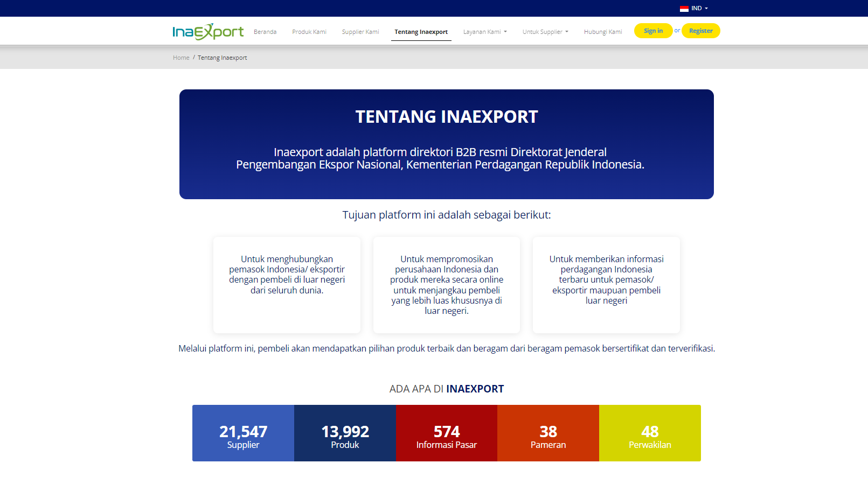Open Hubungi Kami page
This screenshot has height=484, width=868.
[x=603, y=32]
